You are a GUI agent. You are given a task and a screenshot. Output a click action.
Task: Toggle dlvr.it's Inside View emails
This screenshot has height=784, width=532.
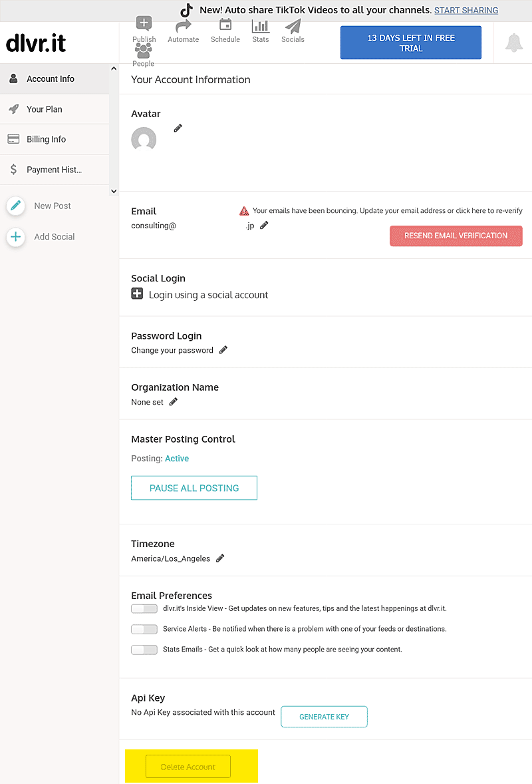144,608
